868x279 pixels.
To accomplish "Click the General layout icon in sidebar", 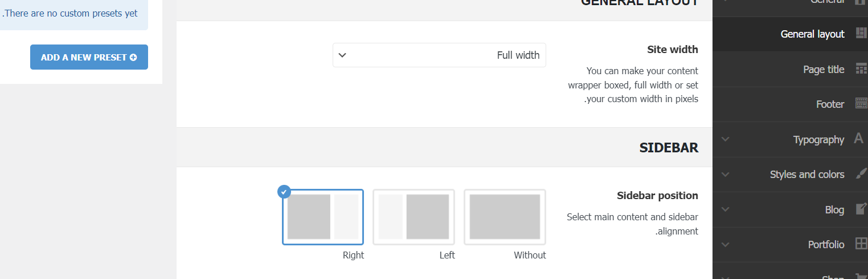I will point(861,34).
